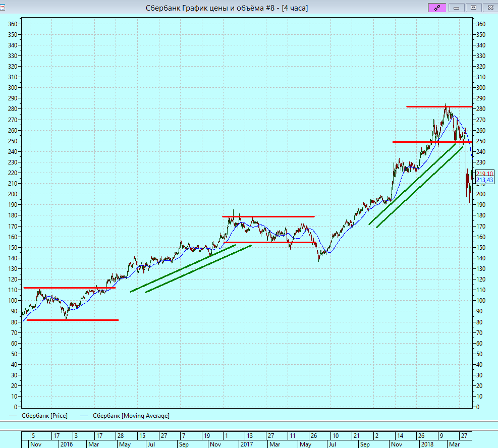Click the pink chain-link button in title bar
This screenshot has height=448, width=498.
pyautogui.click(x=437, y=8)
